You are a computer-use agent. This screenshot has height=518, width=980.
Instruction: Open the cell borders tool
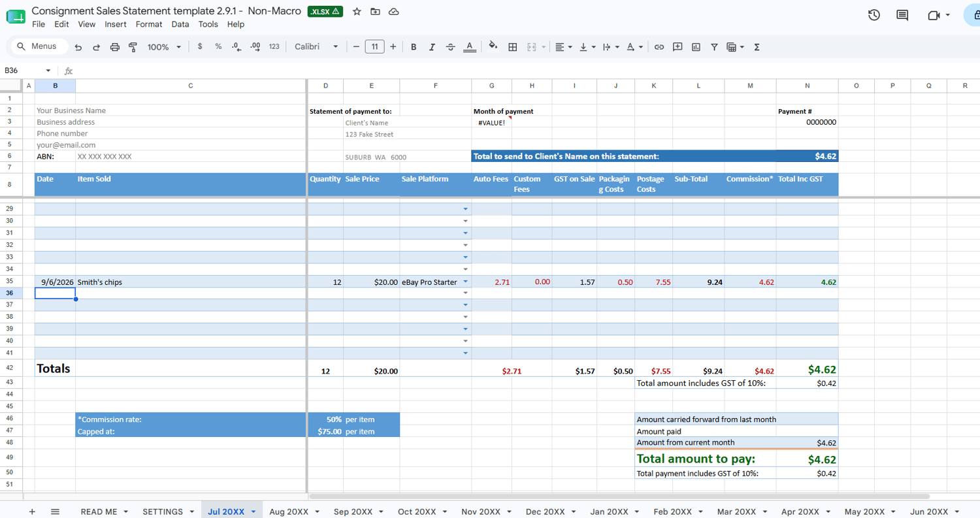tap(513, 47)
